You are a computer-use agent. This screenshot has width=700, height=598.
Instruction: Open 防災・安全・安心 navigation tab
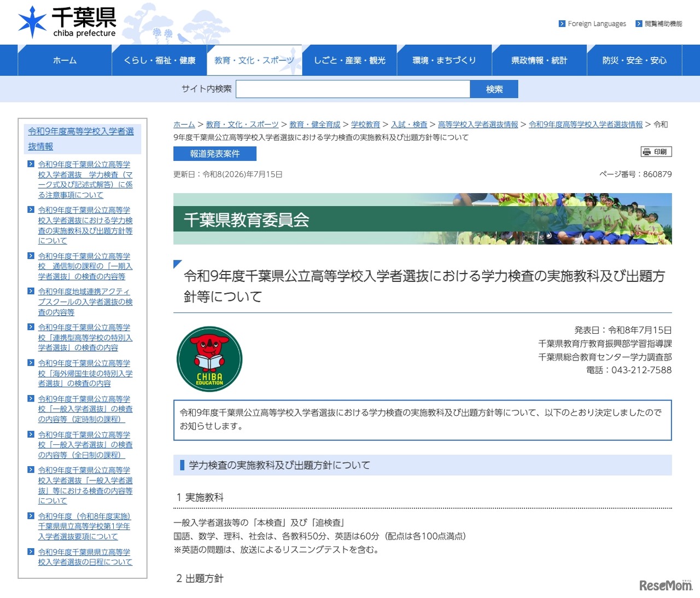click(634, 60)
